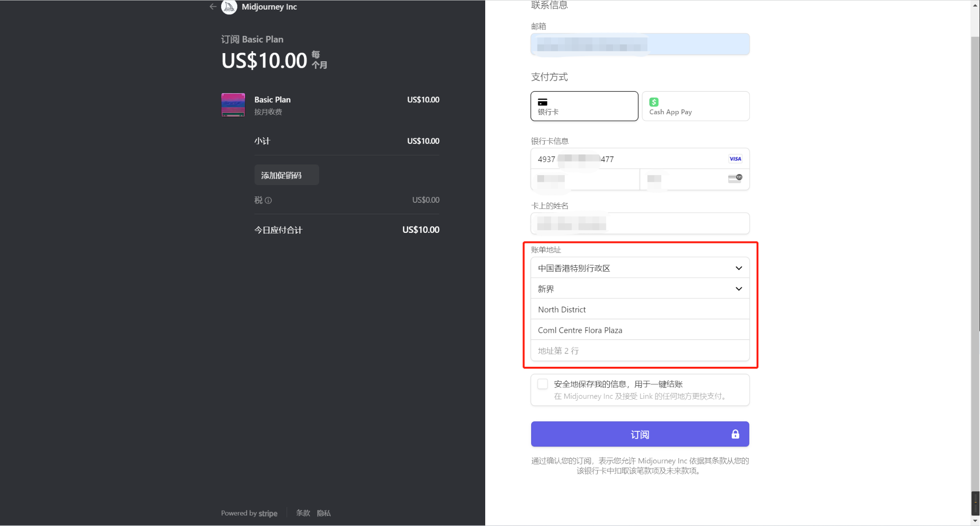Click the credit card icon in payment method

[543, 102]
